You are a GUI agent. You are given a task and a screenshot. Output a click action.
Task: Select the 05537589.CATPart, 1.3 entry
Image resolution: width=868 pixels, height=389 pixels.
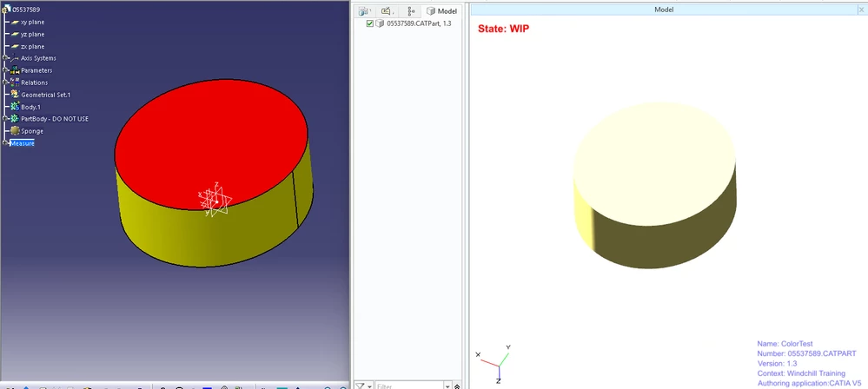click(x=419, y=23)
